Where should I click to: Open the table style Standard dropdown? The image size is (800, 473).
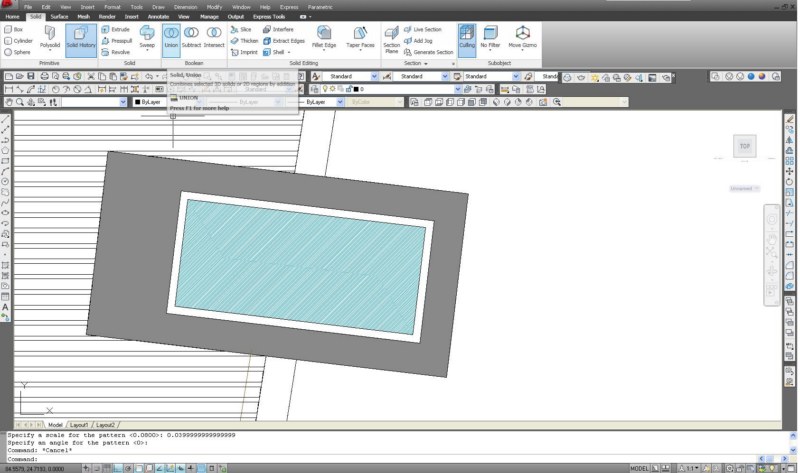pyautogui.click(x=516, y=77)
